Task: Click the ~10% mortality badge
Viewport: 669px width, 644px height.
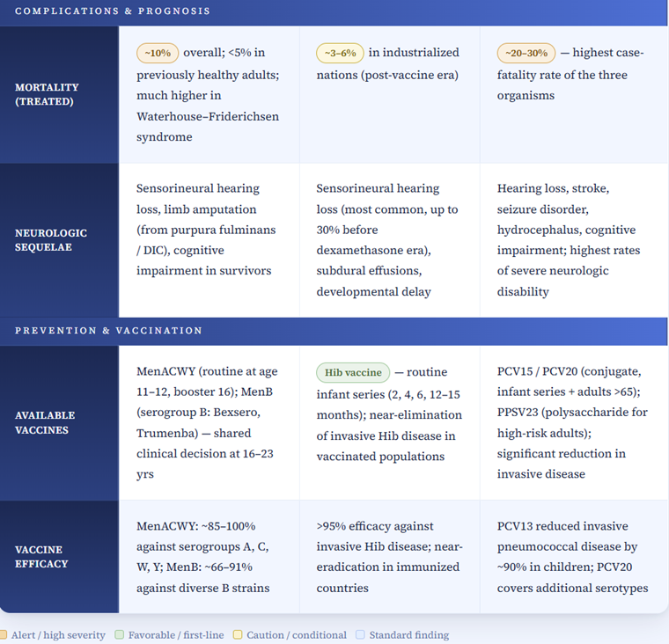Action: click(158, 53)
